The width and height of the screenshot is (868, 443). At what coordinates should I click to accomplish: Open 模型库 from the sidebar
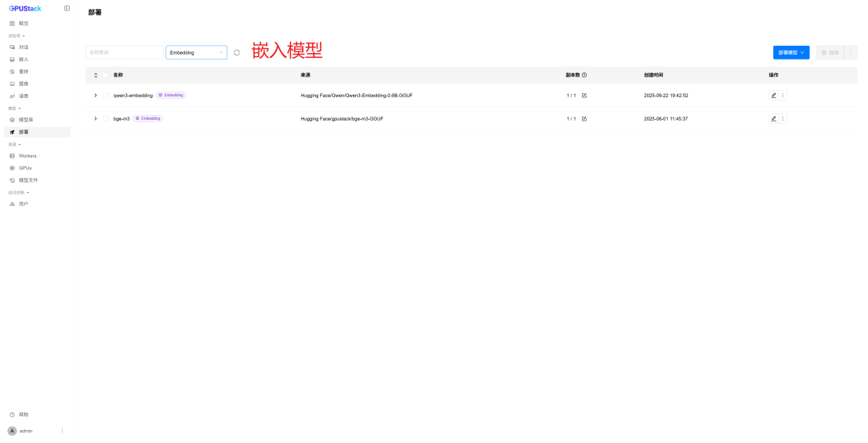point(26,120)
